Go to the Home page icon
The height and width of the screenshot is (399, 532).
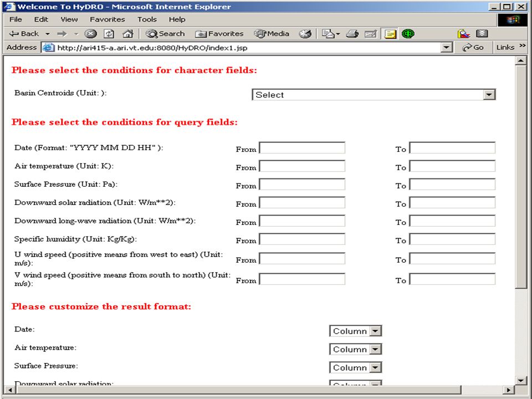128,34
